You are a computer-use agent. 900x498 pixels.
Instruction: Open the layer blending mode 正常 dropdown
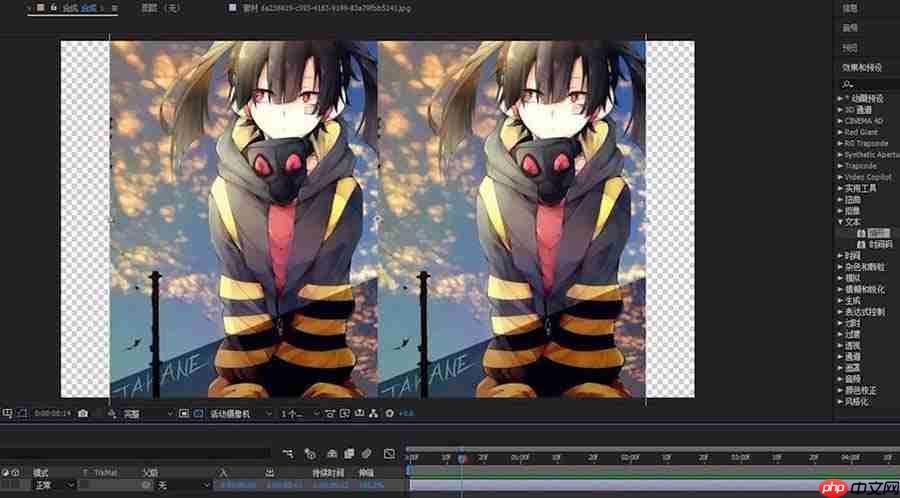[55, 485]
